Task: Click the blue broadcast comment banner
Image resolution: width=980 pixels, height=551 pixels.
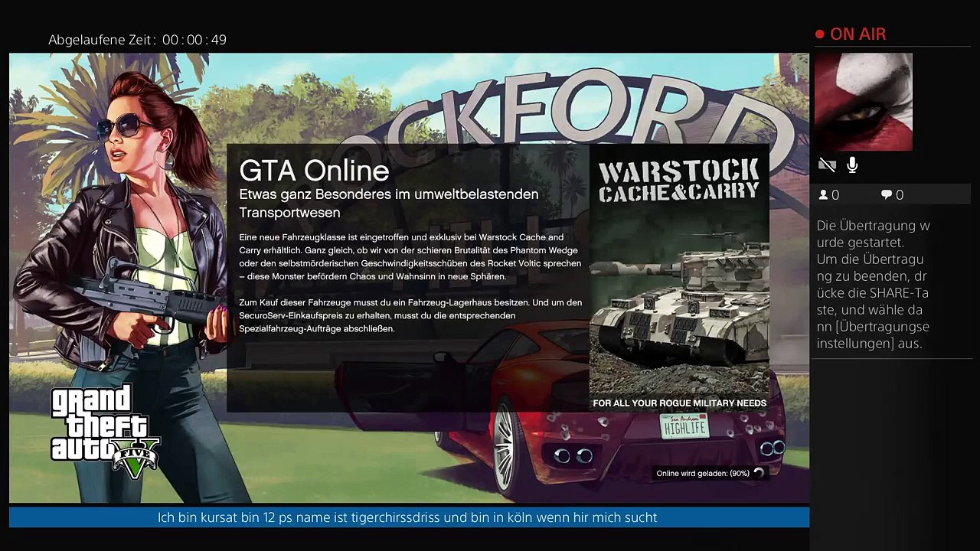Action: coord(409,517)
